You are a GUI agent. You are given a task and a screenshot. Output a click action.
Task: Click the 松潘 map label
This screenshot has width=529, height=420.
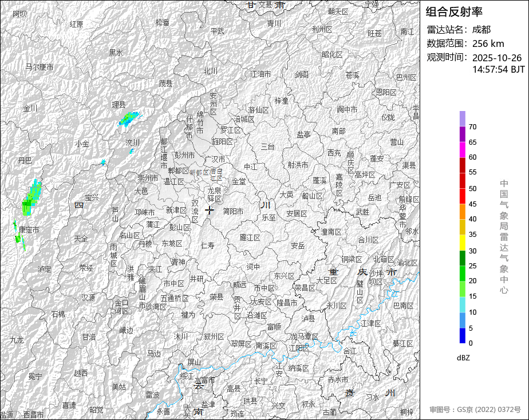(x=162, y=22)
